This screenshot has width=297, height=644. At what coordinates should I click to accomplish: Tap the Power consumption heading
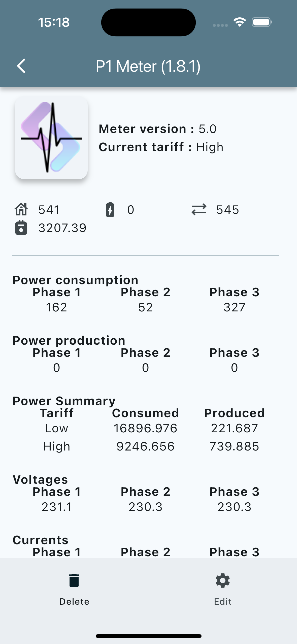(x=76, y=280)
